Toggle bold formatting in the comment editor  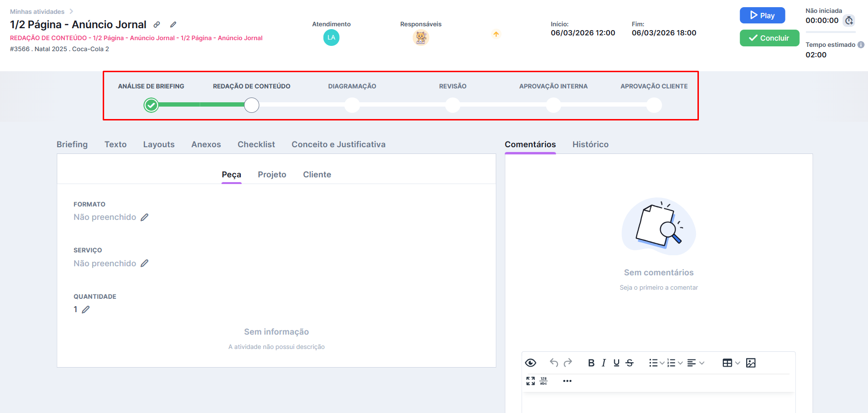pos(591,363)
